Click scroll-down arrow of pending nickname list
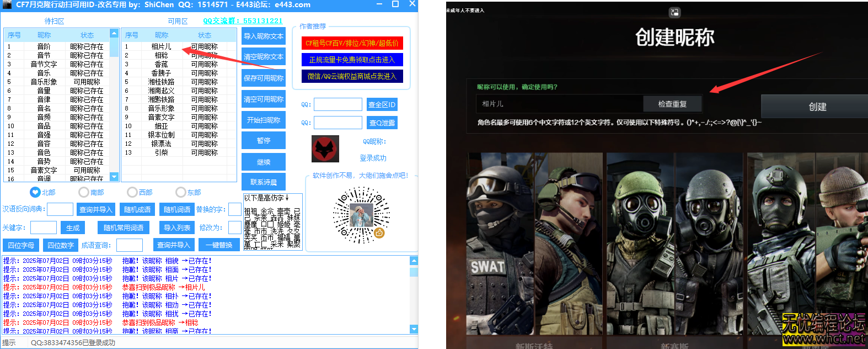Image resolution: width=868 pixels, height=349 pixels. tap(114, 177)
